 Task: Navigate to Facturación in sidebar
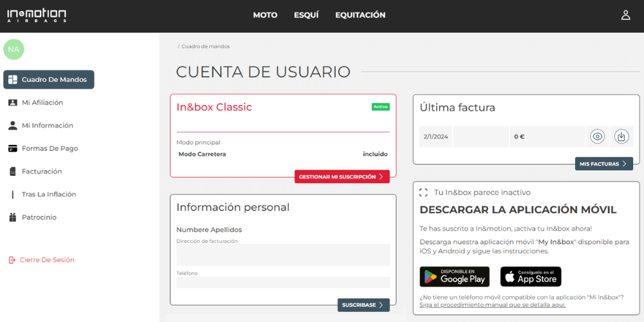point(42,171)
